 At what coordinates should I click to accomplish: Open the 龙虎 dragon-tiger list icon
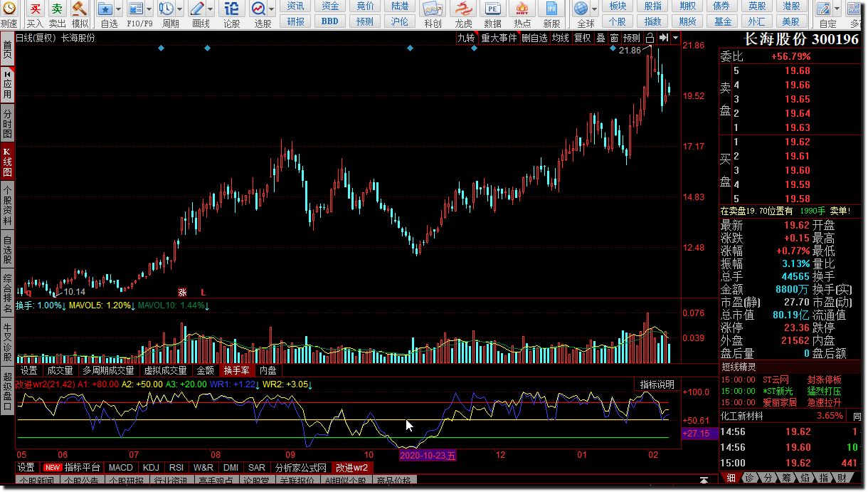tap(463, 9)
